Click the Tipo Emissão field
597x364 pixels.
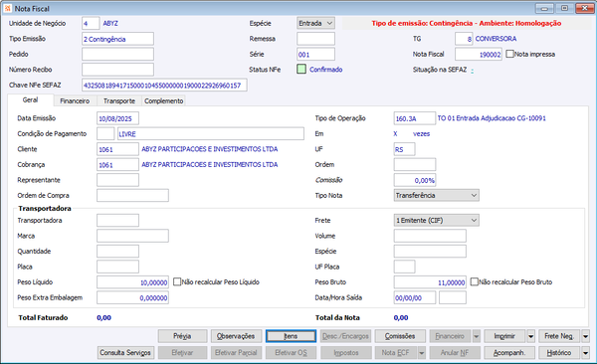[x=117, y=39]
